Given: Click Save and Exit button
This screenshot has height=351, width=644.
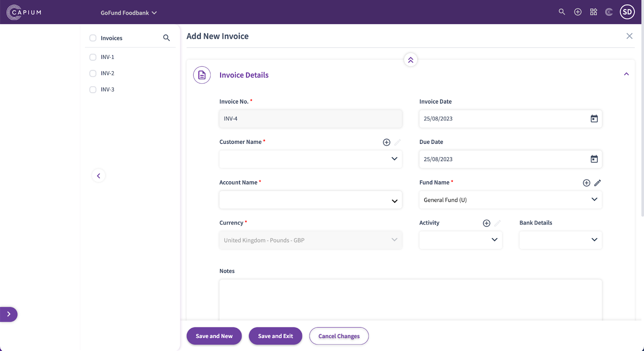Looking at the screenshot, I should point(275,336).
